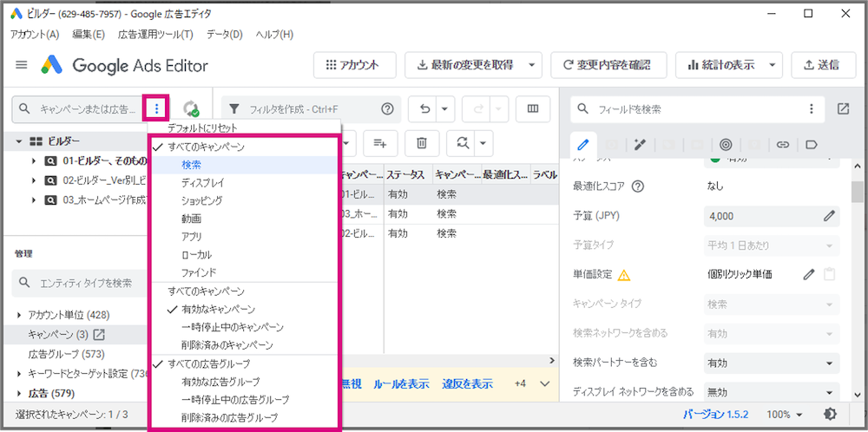Open dropdown arrow next to 統計の表示
868x432 pixels.
tap(773, 65)
